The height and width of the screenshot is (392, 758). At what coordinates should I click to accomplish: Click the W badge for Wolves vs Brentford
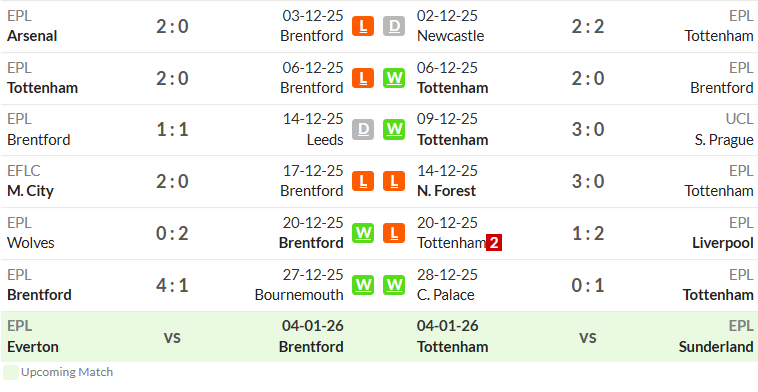click(x=363, y=233)
